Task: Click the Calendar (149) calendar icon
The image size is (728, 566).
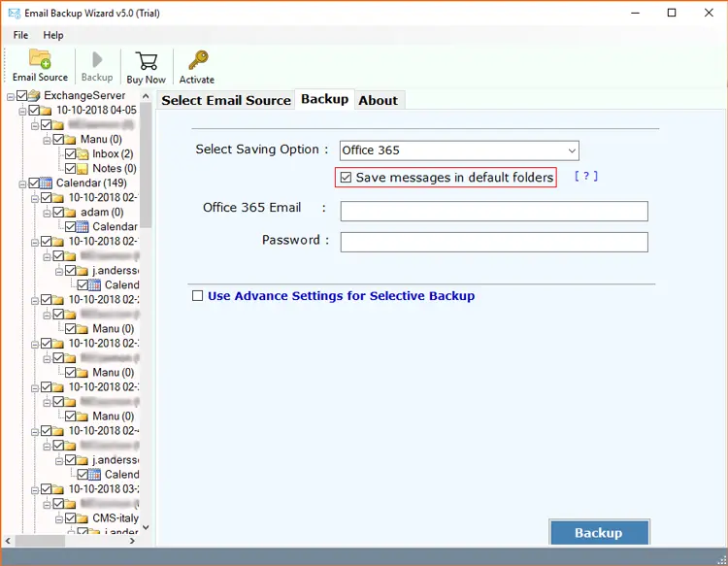Action: click(46, 183)
